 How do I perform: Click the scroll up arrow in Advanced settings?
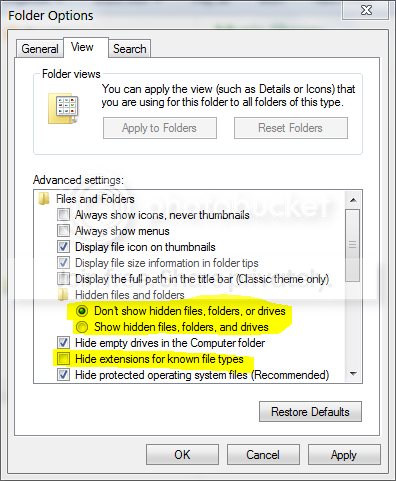pyautogui.click(x=353, y=200)
